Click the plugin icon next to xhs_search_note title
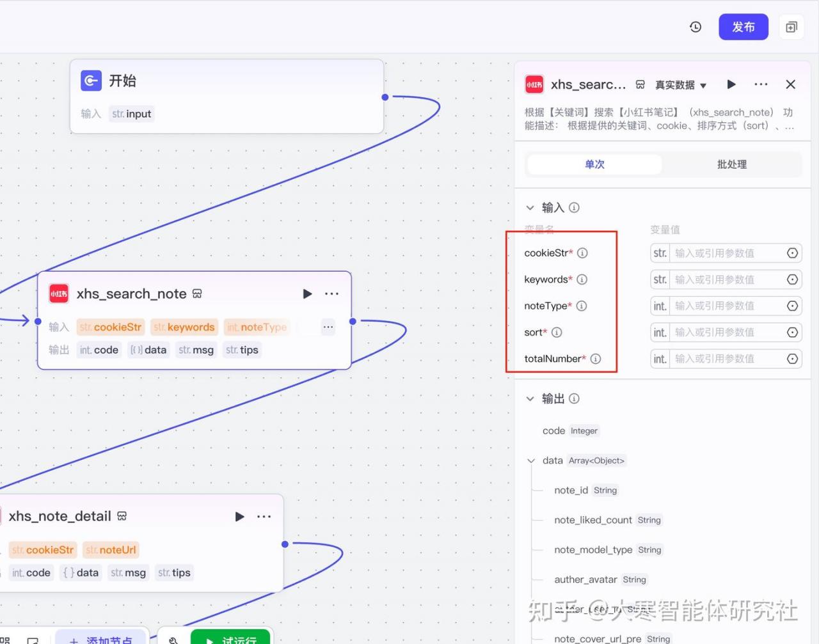Viewport: 819px width, 644px height. click(197, 294)
